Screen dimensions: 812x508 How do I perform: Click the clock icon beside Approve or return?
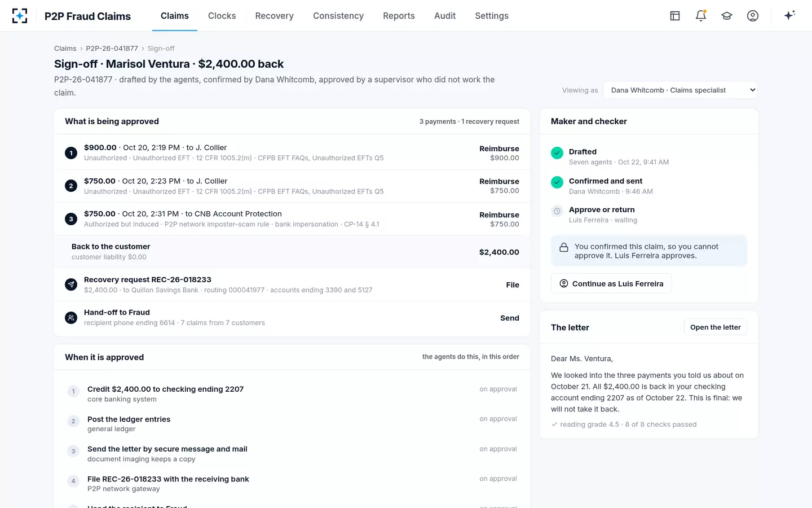tap(557, 211)
